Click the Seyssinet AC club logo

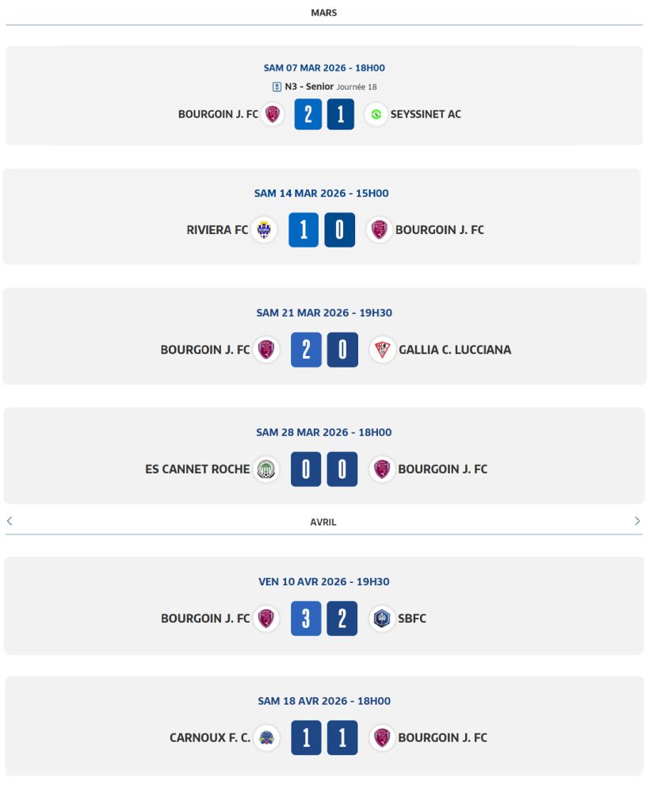[x=376, y=114]
